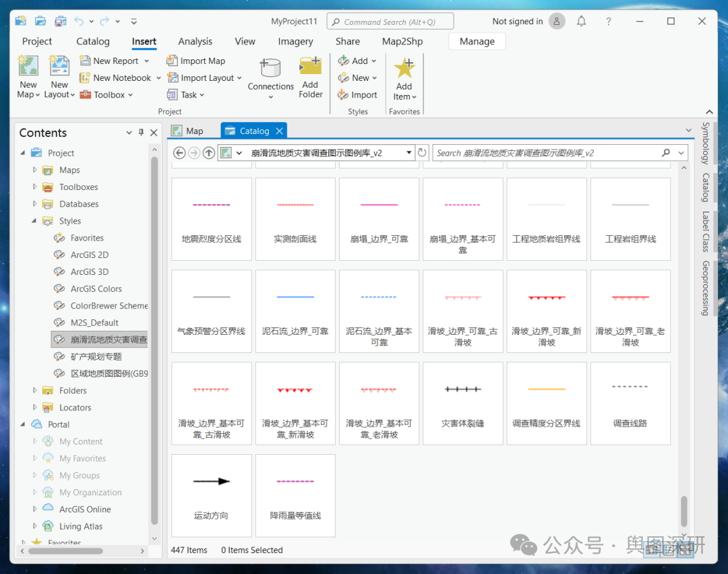Click the notifications bell icon
This screenshot has height=574, width=728.
[x=581, y=22]
